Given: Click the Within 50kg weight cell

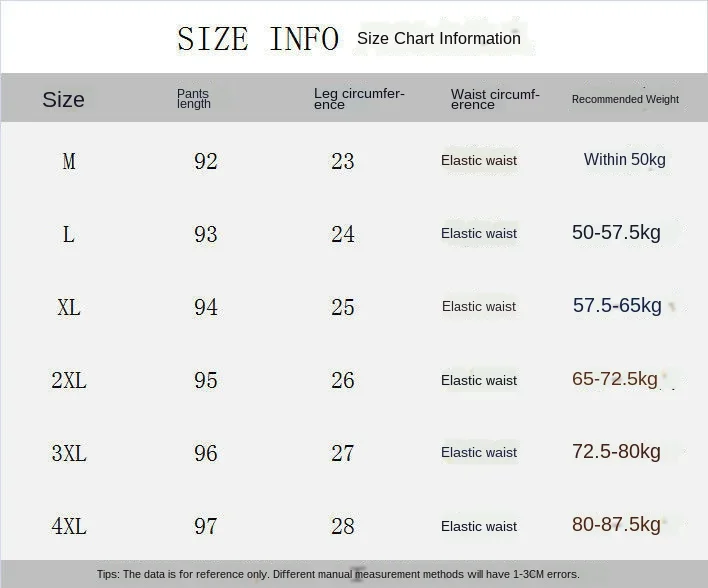Looking at the screenshot, I should (624, 159).
